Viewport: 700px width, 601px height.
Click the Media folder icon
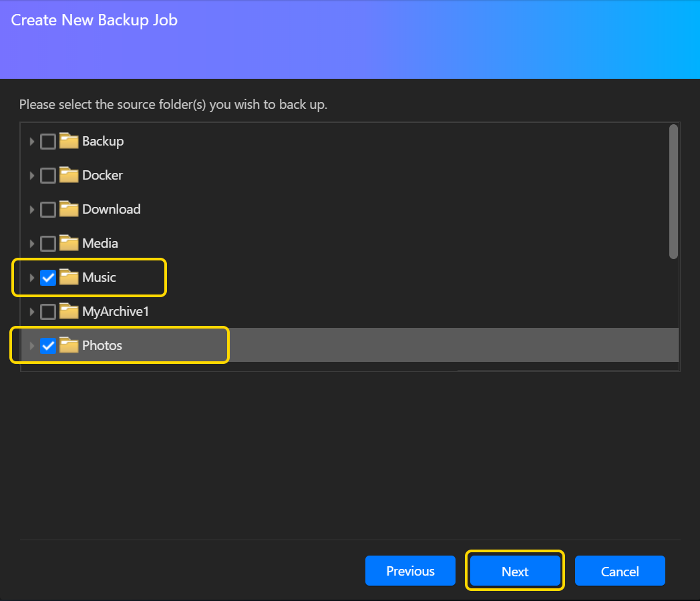coord(69,243)
